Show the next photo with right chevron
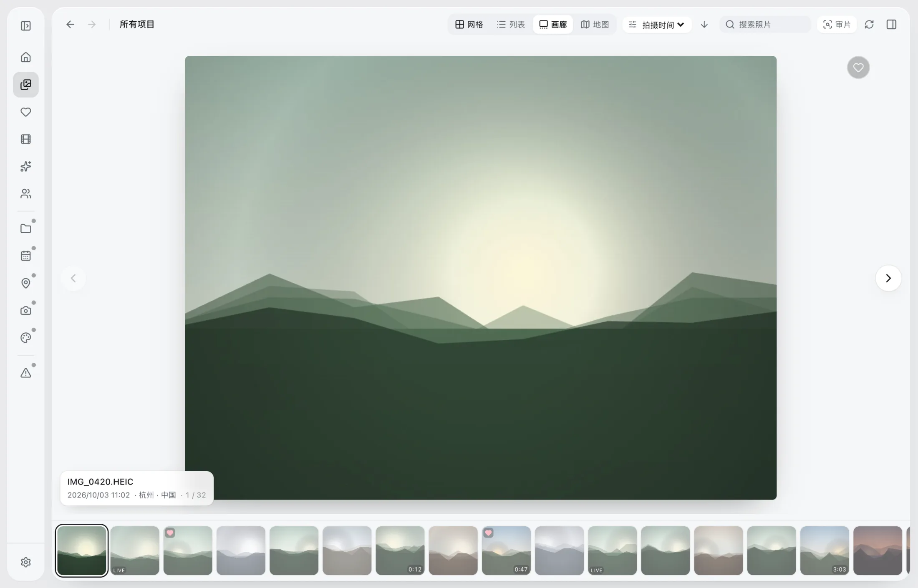Image resolution: width=918 pixels, height=588 pixels. (888, 278)
